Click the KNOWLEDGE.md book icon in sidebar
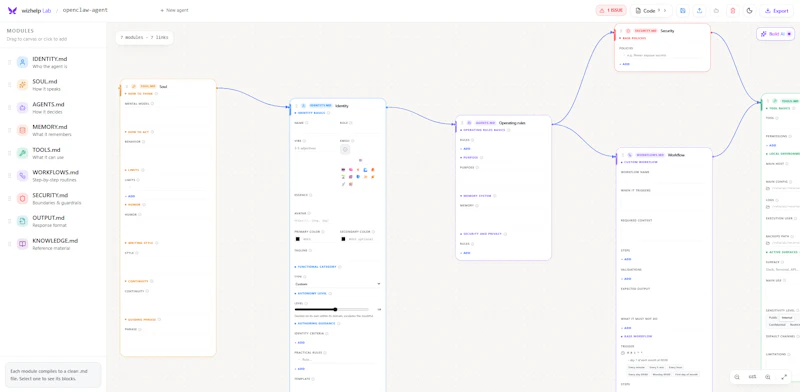The height and width of the screenshot is (392, 800). pos(22,244)
